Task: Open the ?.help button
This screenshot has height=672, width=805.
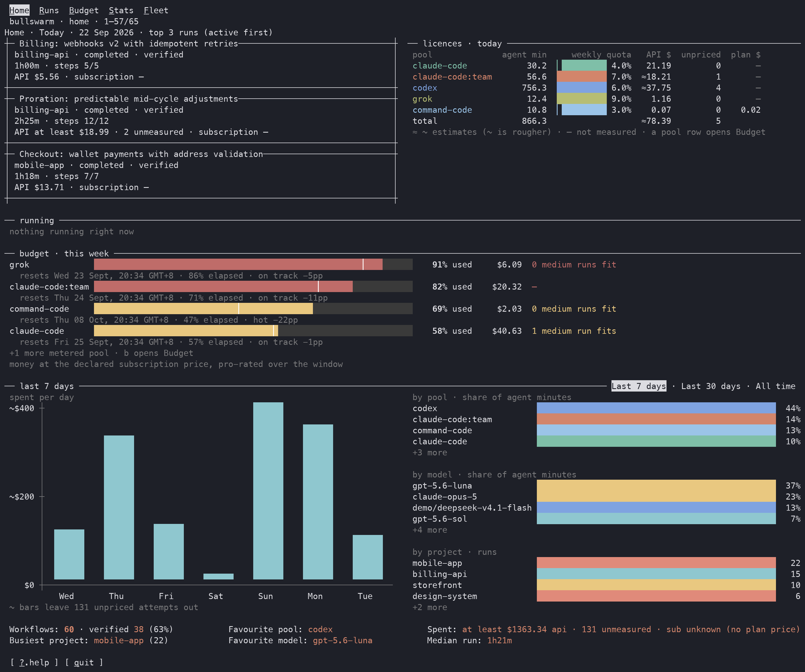Action: click(x=34, y=662)
